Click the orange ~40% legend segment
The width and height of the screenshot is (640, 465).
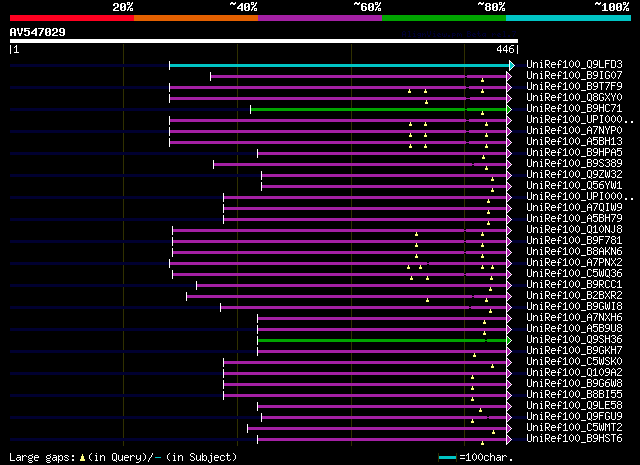pos(196,18)
